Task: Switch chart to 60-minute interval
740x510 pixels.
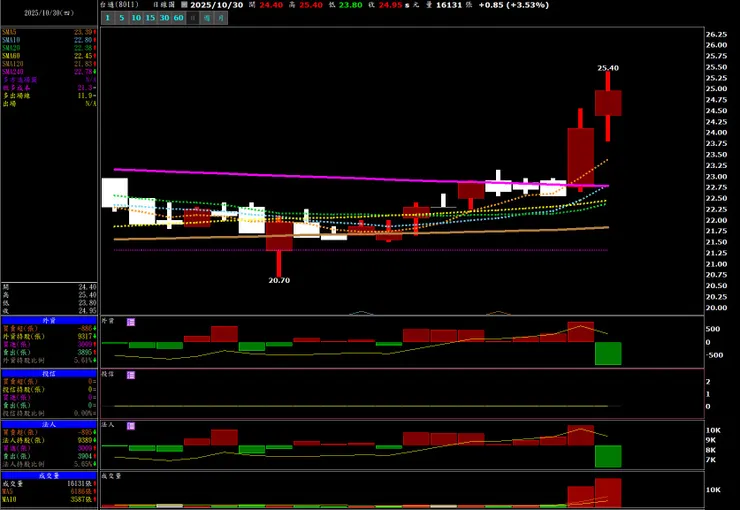Action: 178,18
